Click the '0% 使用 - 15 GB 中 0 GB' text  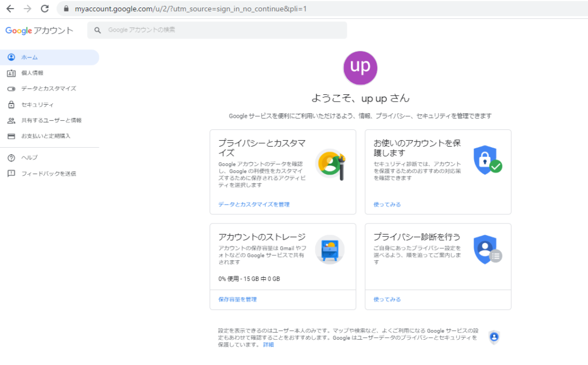pos(249,279)
